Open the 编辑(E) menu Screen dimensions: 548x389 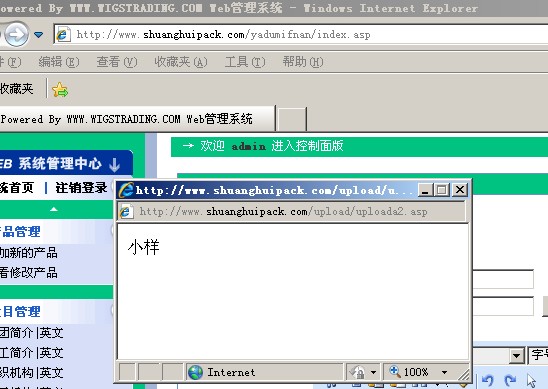pos(59,62)
